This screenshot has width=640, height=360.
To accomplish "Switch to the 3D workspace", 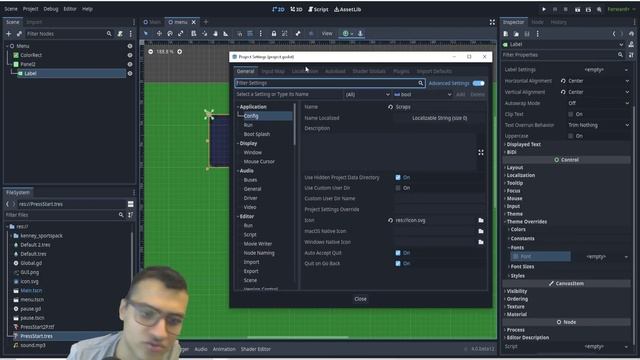I will (x=296, y=9).
